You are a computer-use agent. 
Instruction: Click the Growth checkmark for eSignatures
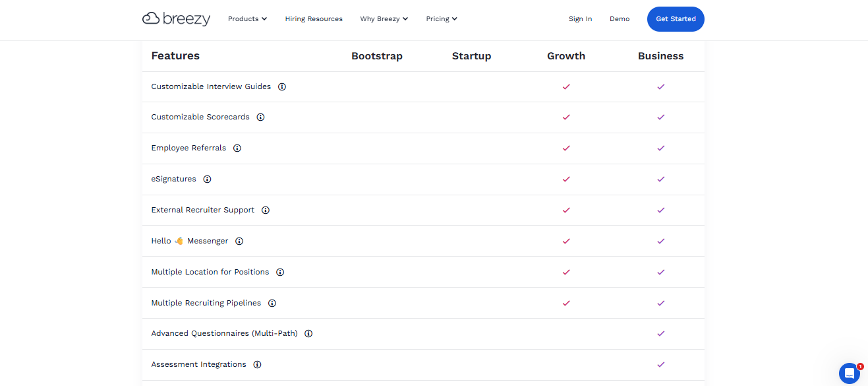point(566,179)
